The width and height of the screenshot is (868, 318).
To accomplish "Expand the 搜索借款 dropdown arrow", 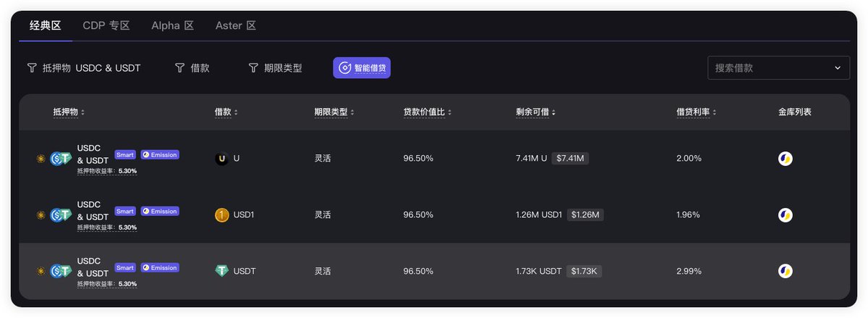I will [838, 68].
